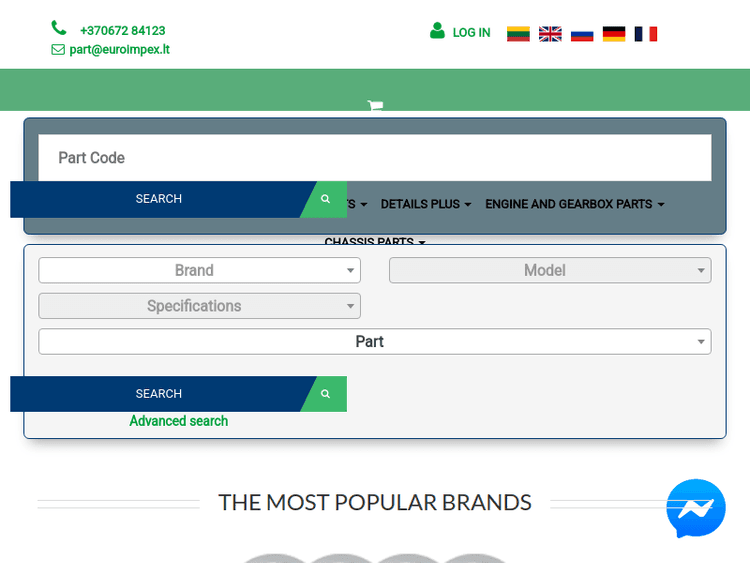
Task: Click the envelope email icon
Action: point(58,49)
